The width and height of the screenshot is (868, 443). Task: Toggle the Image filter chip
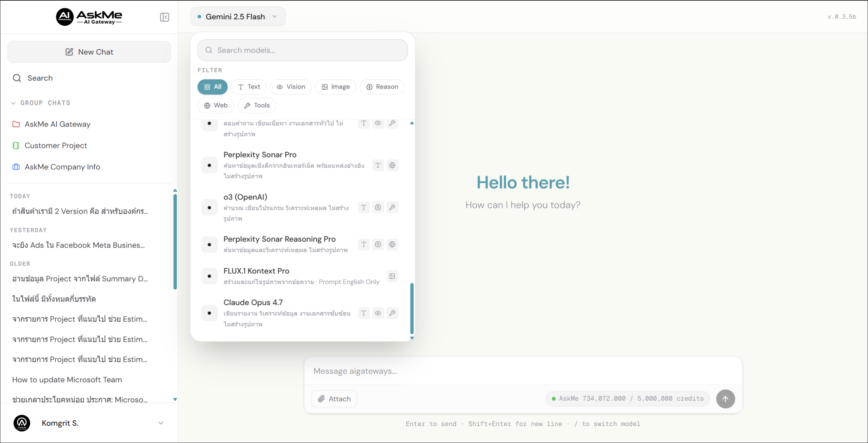click(336, 87)
